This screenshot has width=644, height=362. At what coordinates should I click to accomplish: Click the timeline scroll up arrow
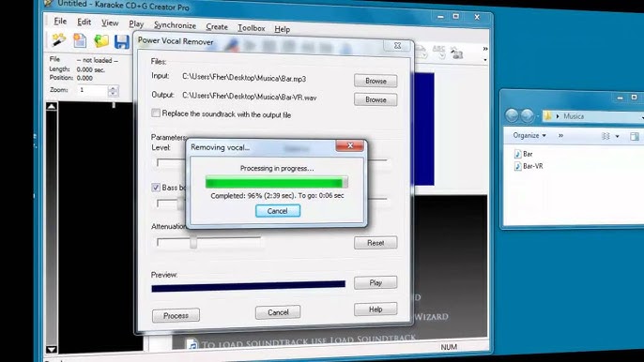(52, 106)
